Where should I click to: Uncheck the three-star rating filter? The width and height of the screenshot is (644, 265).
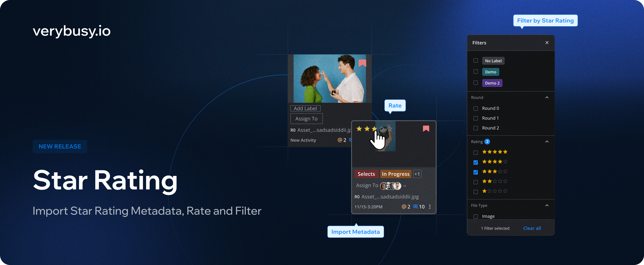(x=475, y=172)
